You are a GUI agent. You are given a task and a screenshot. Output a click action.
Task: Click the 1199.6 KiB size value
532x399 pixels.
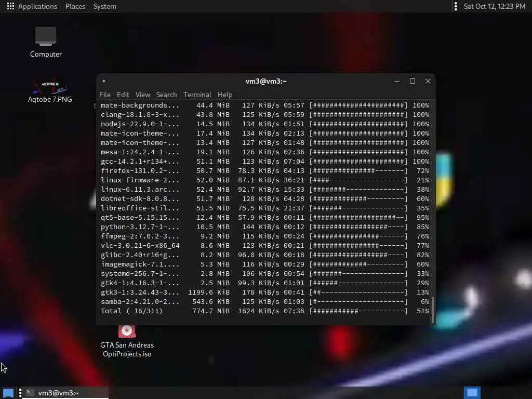[x=209, y=292]
